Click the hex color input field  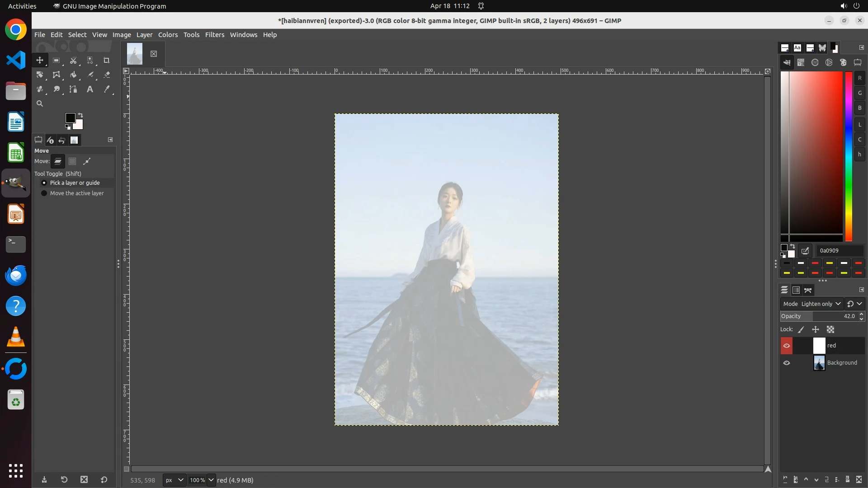pos(840,251)
